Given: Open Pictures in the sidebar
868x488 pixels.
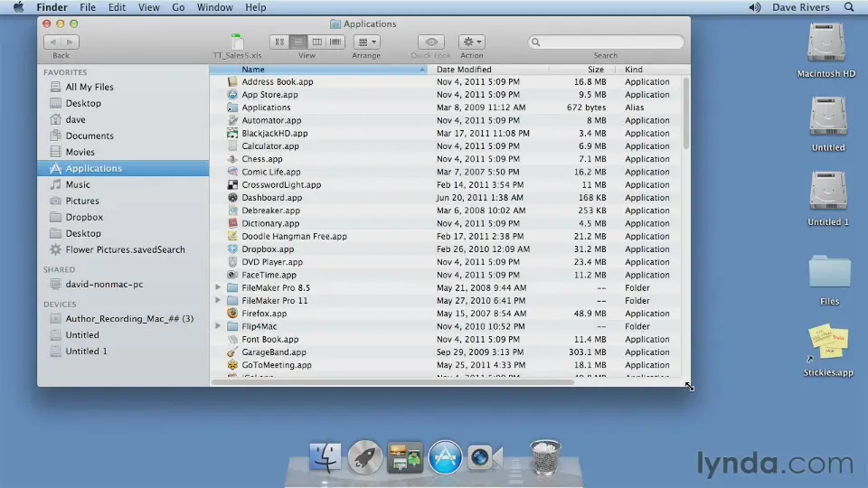Looking at the screenshot, I should tap(82, 201).
